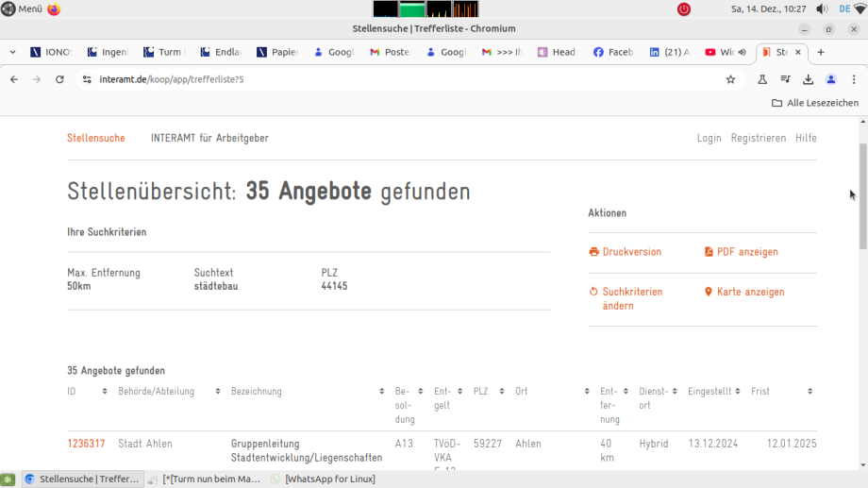The image size is (868, 488).
Task: Open the Registrieren link
Action: point(758,138)
